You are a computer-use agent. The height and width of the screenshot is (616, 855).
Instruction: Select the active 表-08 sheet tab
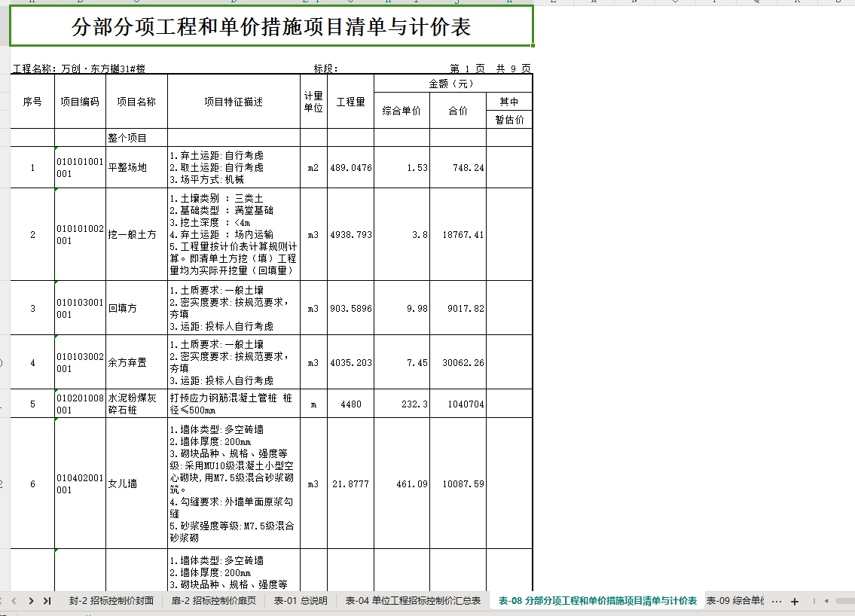597,601
